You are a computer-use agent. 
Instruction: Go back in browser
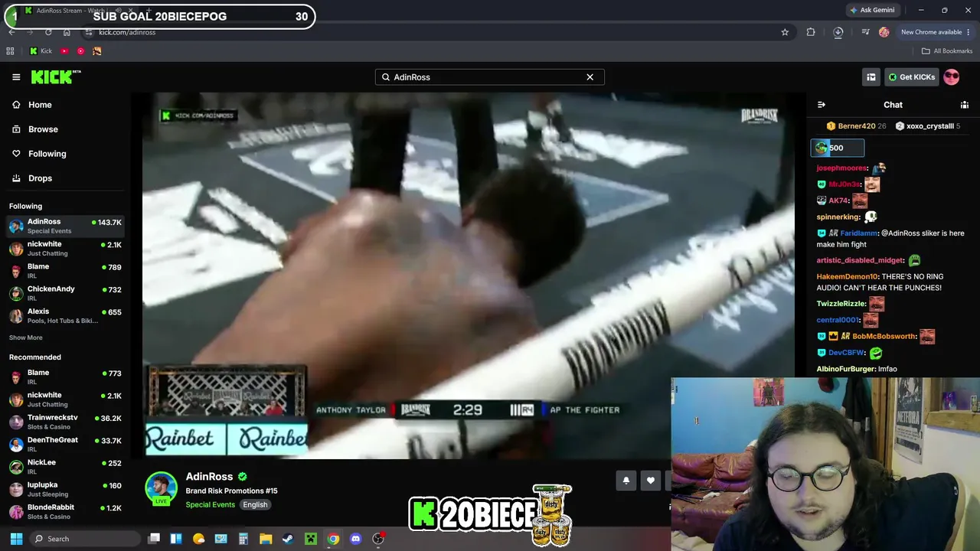pos(11,32)
